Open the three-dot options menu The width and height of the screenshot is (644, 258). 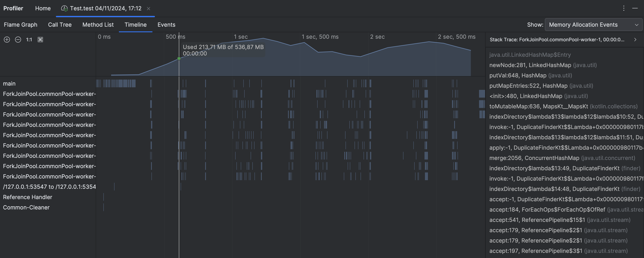tap(624, 8)
